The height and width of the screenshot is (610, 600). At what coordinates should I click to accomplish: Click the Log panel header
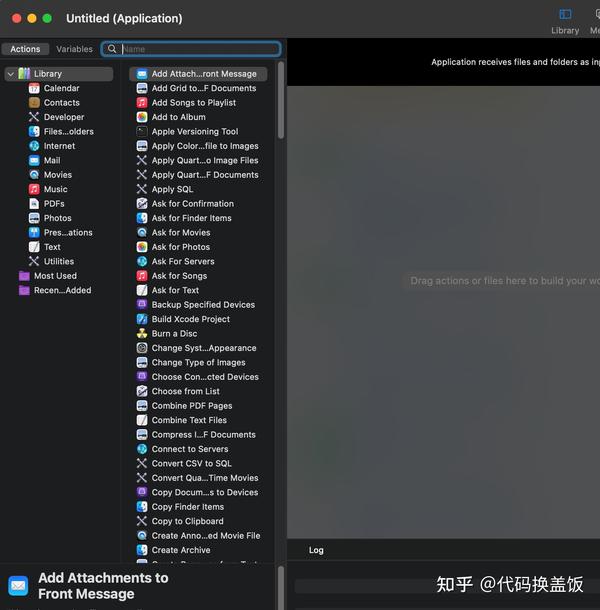point(316,550)
